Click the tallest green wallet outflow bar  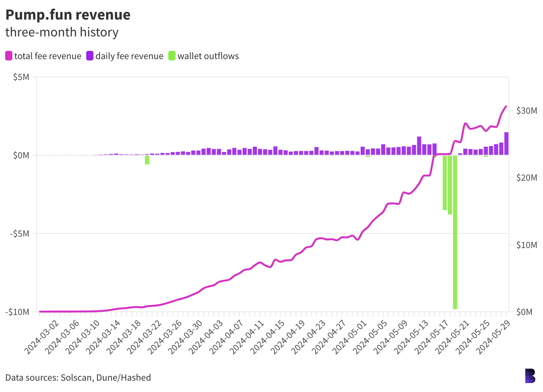[455, 232]
